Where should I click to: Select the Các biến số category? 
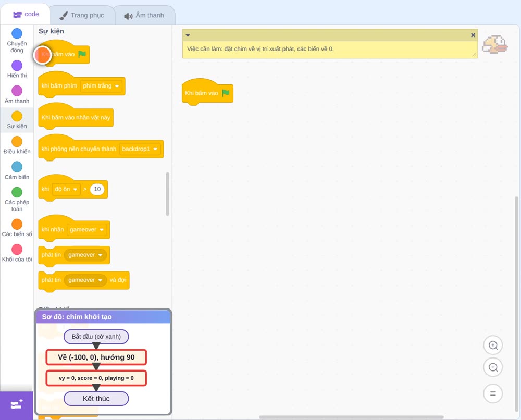click(x=17, y=228)
